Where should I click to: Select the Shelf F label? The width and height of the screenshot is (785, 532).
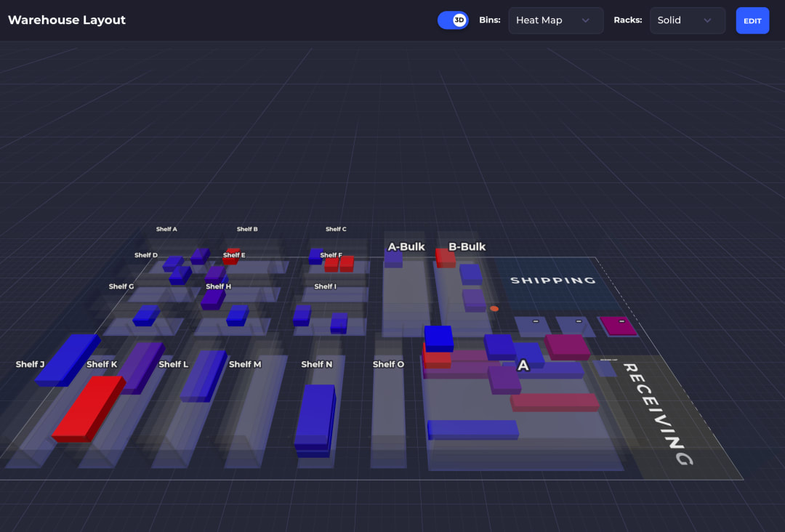pyautogui.click(x=331, y=255)
